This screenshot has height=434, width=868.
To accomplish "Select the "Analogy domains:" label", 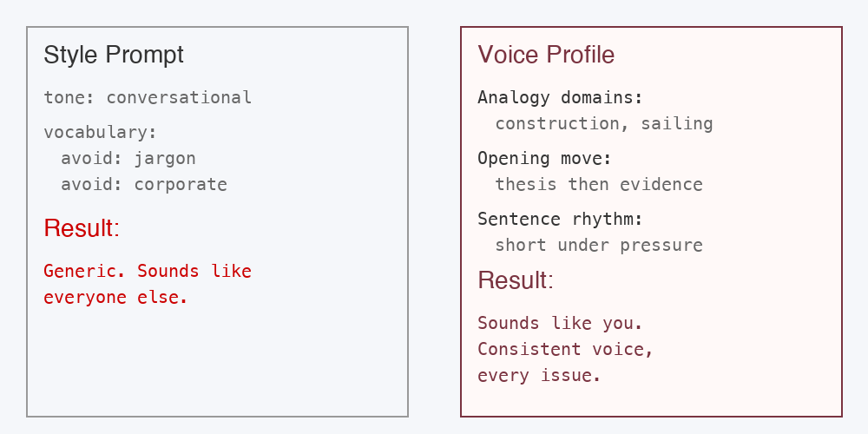I will [x=560, y=97].
